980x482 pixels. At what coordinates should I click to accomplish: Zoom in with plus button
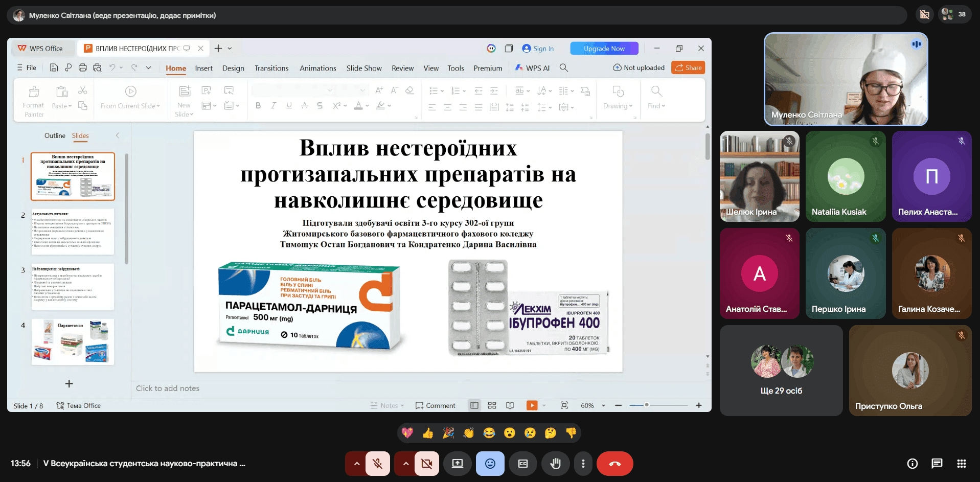699,405
